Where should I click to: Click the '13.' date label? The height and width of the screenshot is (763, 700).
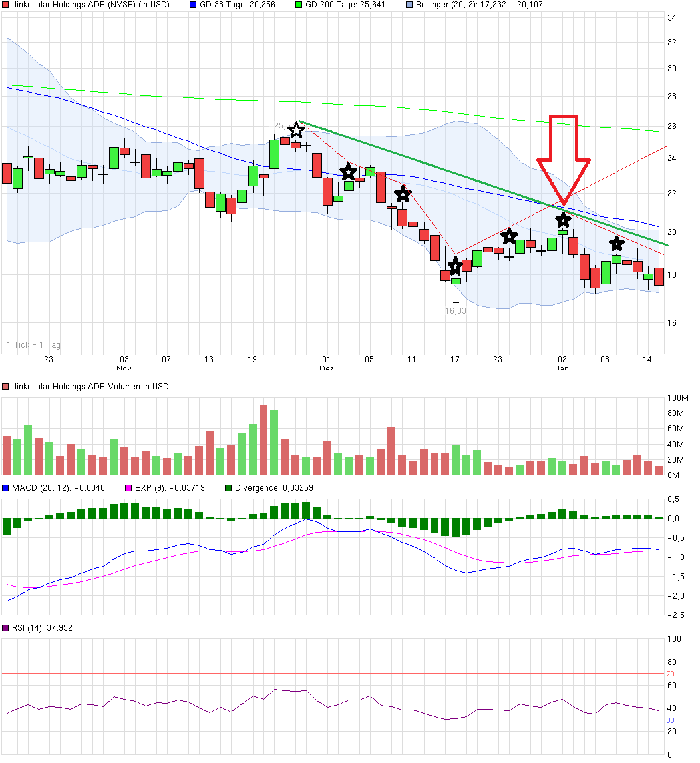(209, 360)
